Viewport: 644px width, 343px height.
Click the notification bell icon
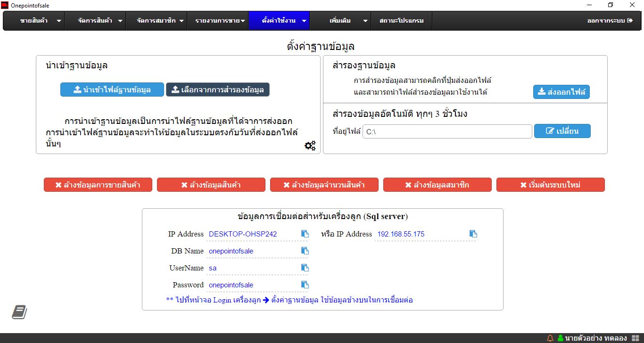click(550, 338)
